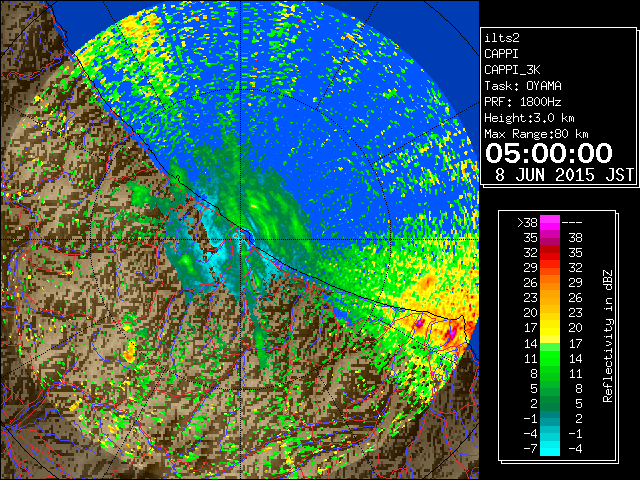Click the '05:00:00' timestamp
The image size is (640, 480).
[549, 153]
